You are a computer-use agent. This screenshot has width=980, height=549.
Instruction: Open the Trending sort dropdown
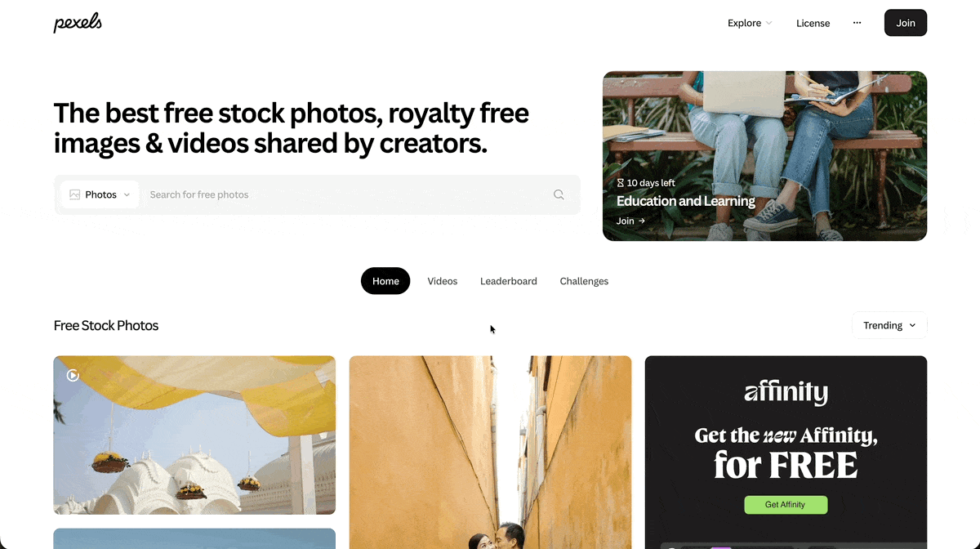point(889,325)
